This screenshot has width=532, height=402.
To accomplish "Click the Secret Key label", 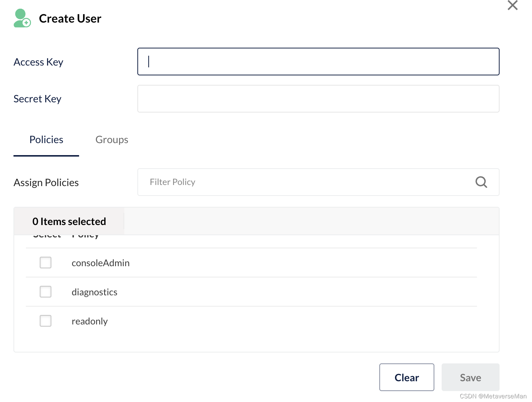I will coord(37,99).
